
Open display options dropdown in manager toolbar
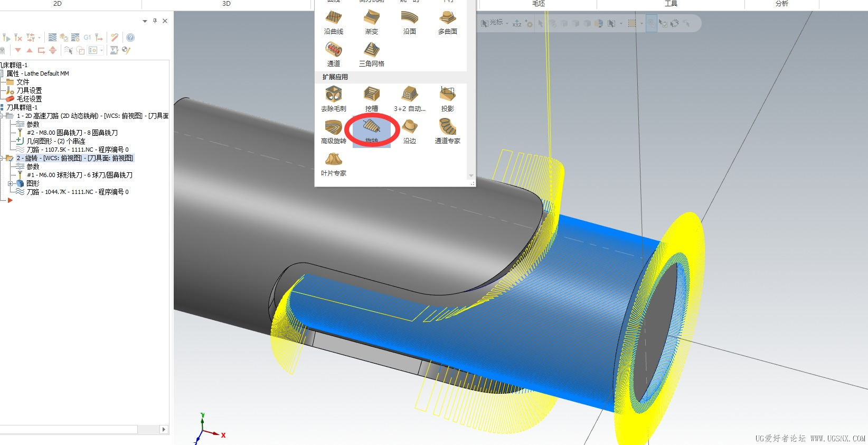[x=101, y=50]
